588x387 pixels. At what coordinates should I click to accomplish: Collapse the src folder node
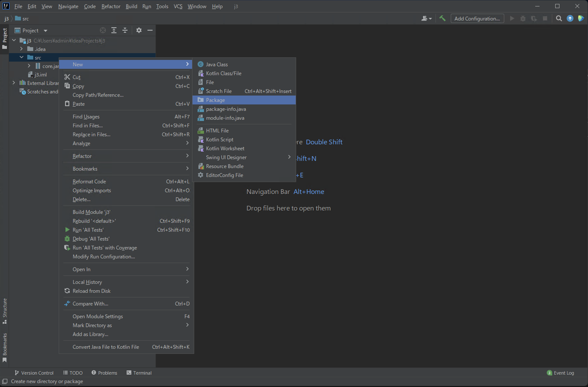point(21,57)
